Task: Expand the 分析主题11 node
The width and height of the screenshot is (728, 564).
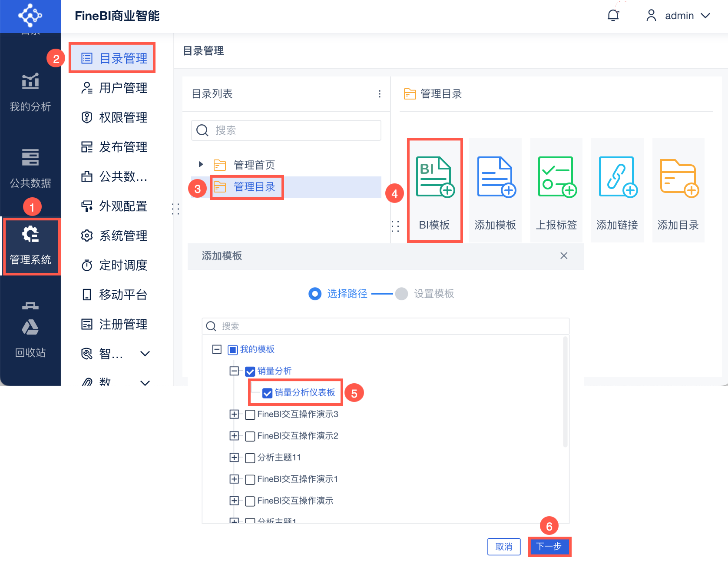Action: (x=234, y=457)
